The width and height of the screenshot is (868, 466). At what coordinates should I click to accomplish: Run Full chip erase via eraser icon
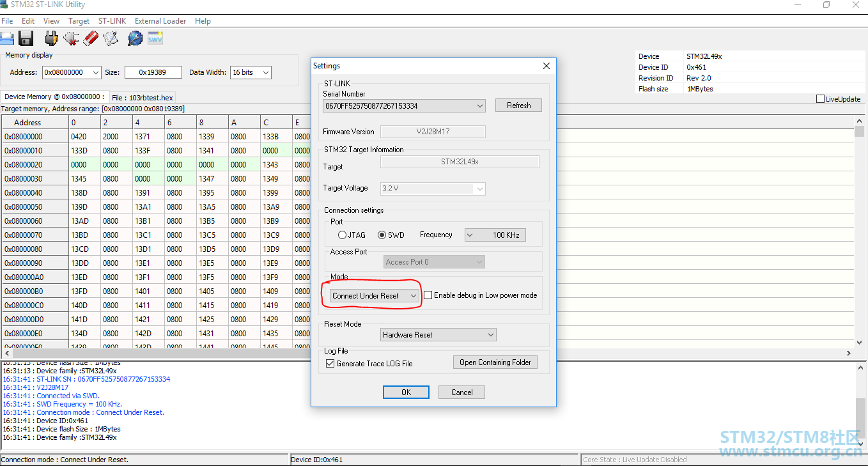point(91,38)
